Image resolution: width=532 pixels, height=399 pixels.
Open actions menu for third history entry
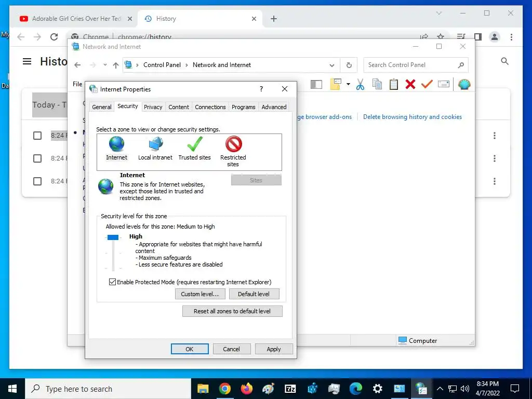[495, 181]
